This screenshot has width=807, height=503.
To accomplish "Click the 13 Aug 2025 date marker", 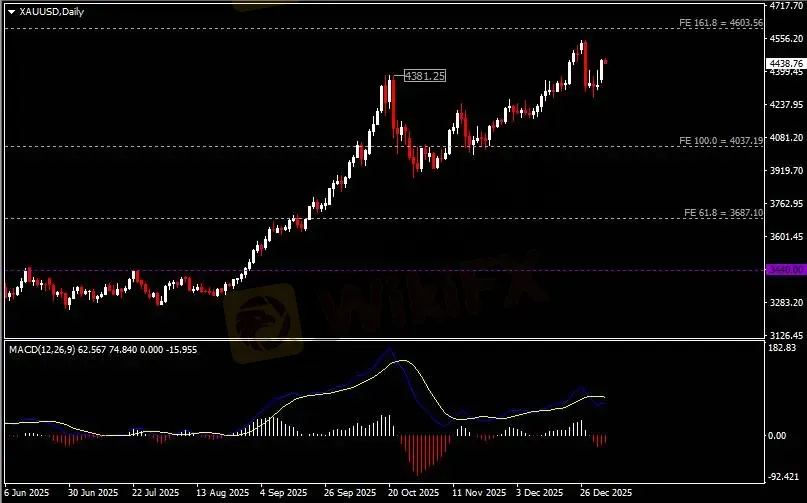I will [x=222, y=493].
